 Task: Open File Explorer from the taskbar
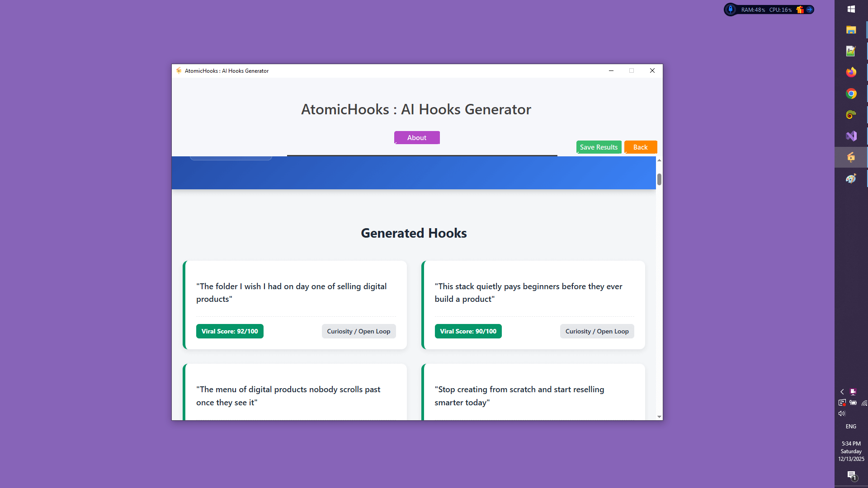coord(851,30)
